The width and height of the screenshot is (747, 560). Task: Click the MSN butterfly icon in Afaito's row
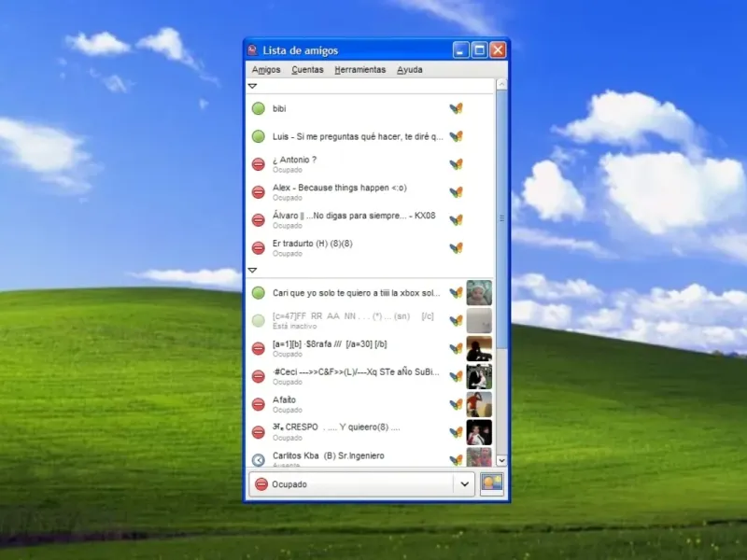[x=456, y=404]
